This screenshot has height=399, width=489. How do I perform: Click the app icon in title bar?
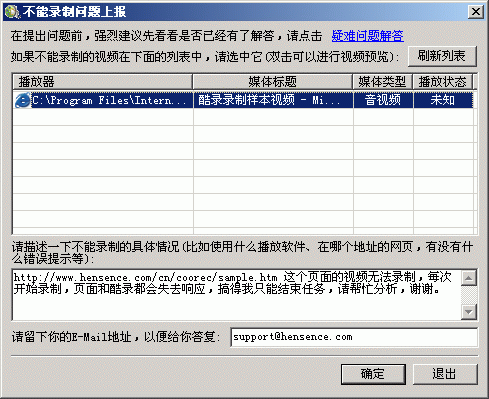point(13,12)
